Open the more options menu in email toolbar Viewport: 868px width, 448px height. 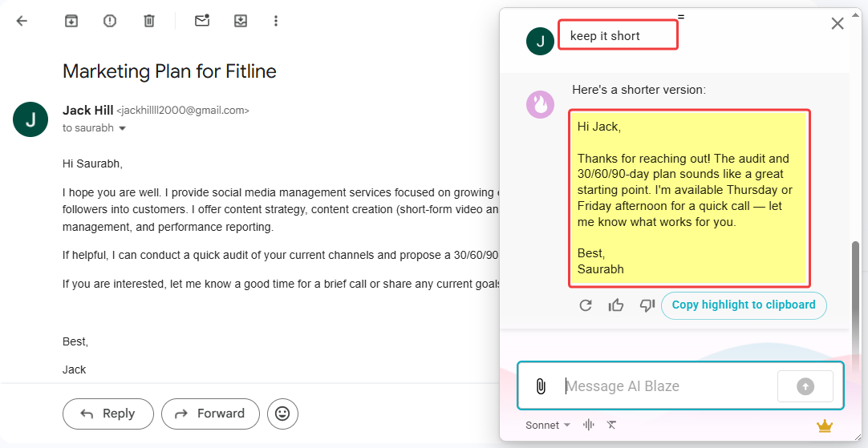click(x=276, y=22)
